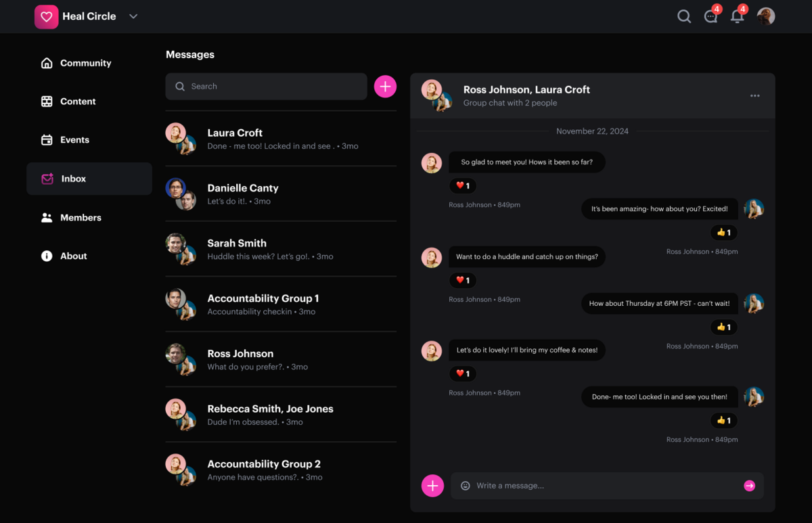Toggle heart reaction on 'Let's do it lovely' message
The image size is (812, 523).
point(463,373)
